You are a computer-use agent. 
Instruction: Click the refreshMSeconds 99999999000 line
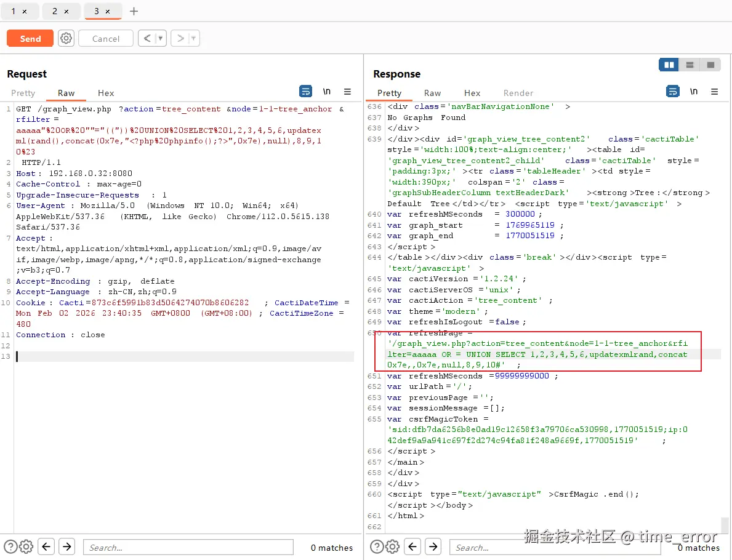[472, 375]
